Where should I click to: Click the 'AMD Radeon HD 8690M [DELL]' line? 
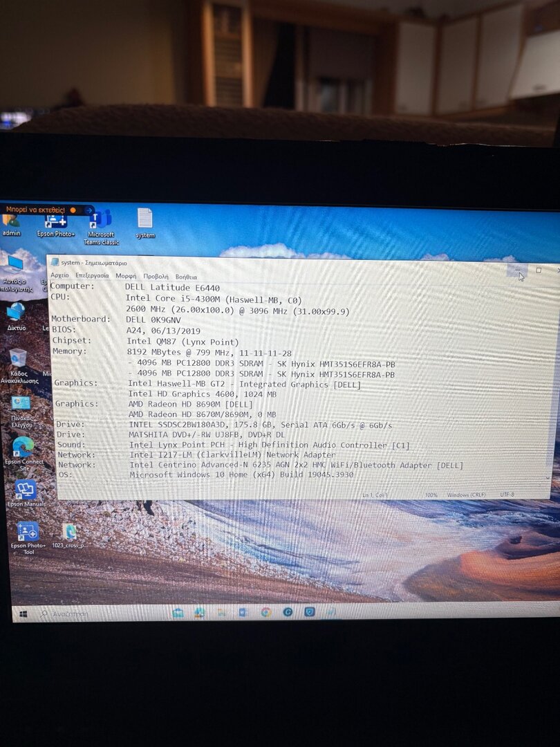click(x=191, y=404)
